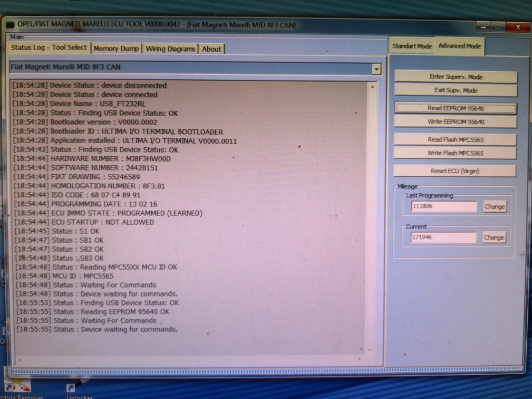Switch to Status Log - Tool Select tab
This screenshot has width=532, height=399.
49,47
